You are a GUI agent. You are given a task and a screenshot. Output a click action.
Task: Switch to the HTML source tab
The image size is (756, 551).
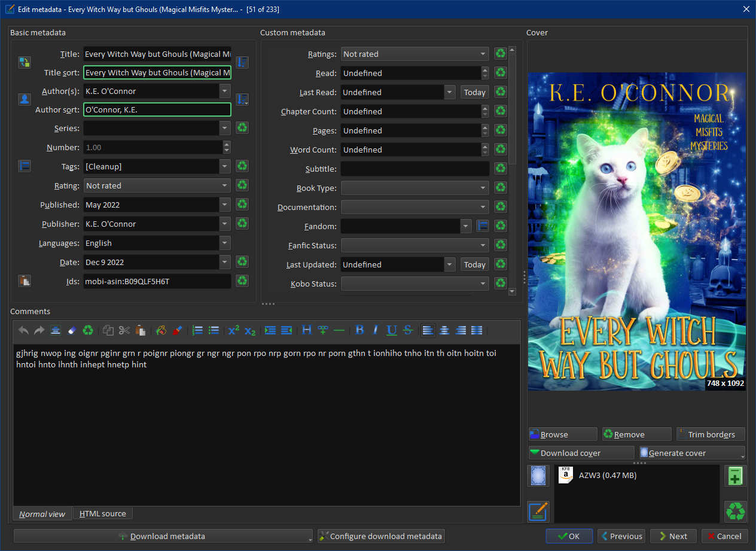(103, 513)
